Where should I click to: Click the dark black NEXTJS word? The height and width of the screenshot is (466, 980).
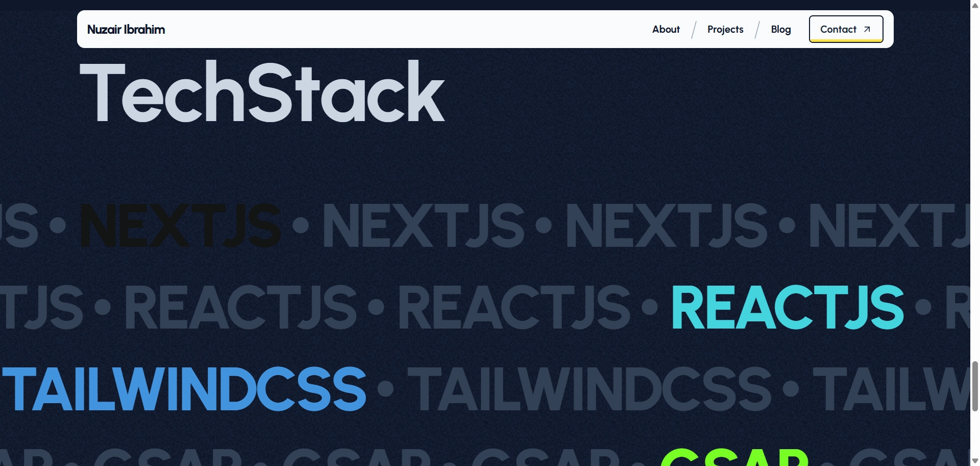(x=181, y=225)
